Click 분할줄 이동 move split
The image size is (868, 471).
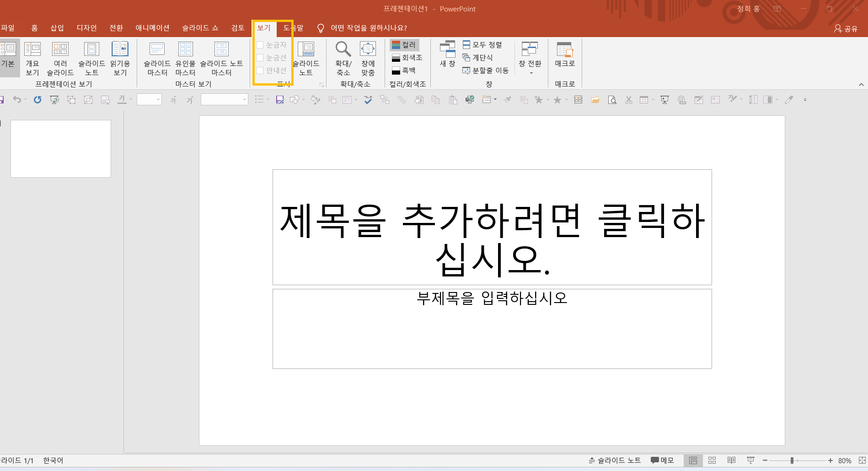coord(486,70)
